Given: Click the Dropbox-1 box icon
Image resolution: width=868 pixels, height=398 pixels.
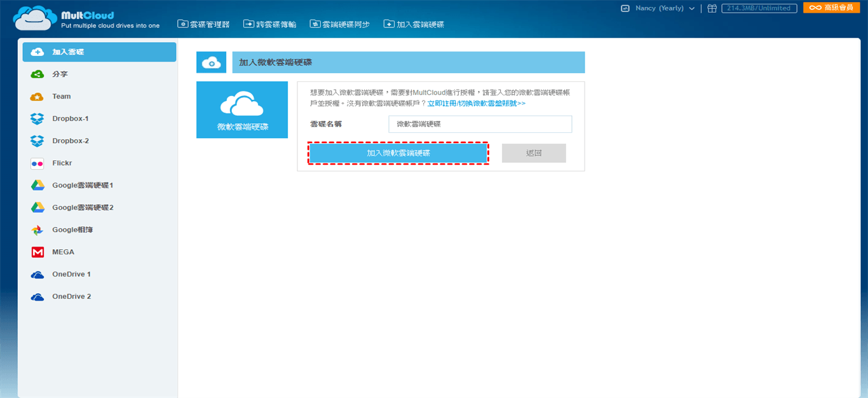Looking at the screenshot, I should [x=37, y=119].
